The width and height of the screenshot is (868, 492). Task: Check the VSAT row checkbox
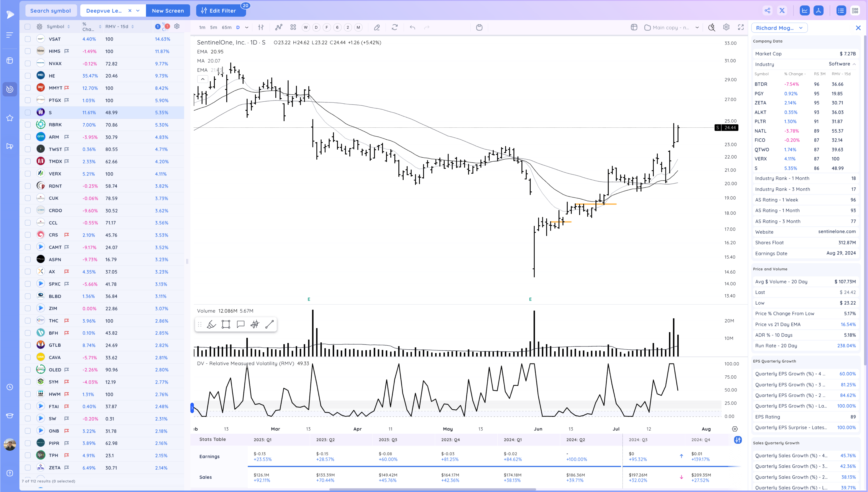[28, 39]
